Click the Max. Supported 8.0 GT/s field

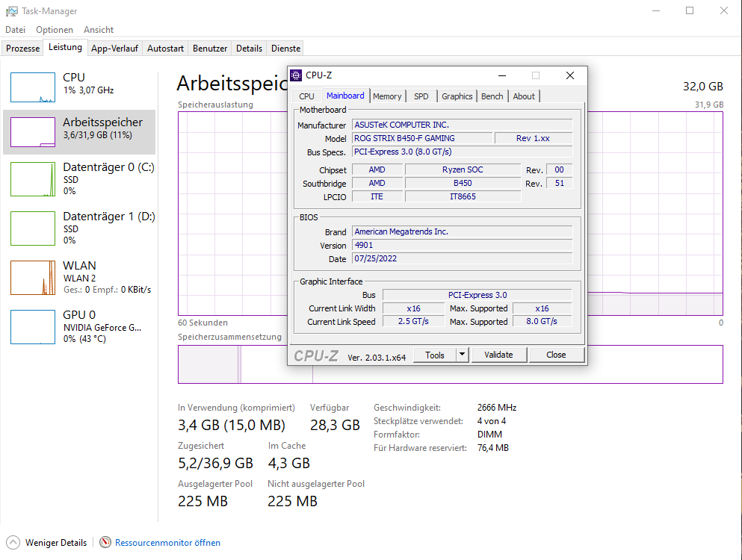coord(542,322)
